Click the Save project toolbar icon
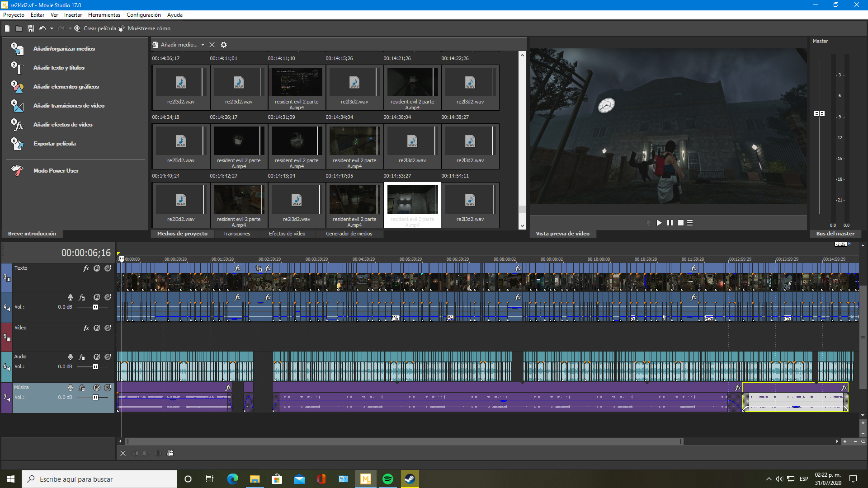868x488 pixels. coord(30,28)
